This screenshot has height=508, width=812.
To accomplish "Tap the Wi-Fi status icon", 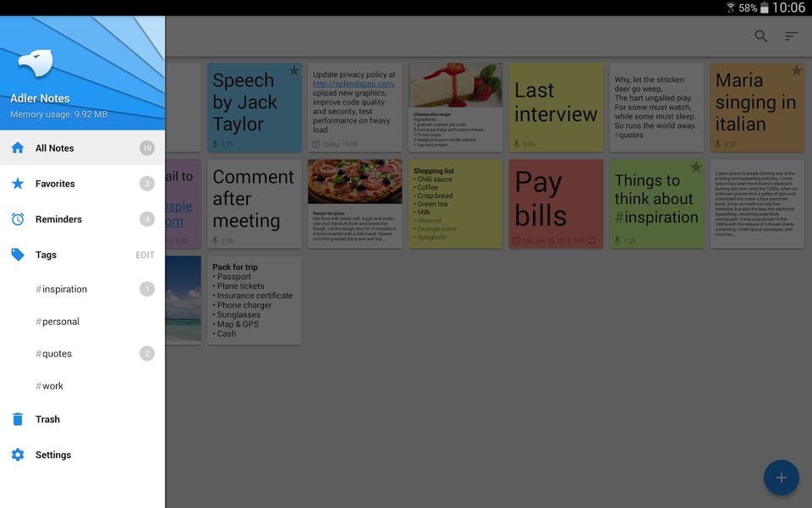I will (x=730, y=8).
